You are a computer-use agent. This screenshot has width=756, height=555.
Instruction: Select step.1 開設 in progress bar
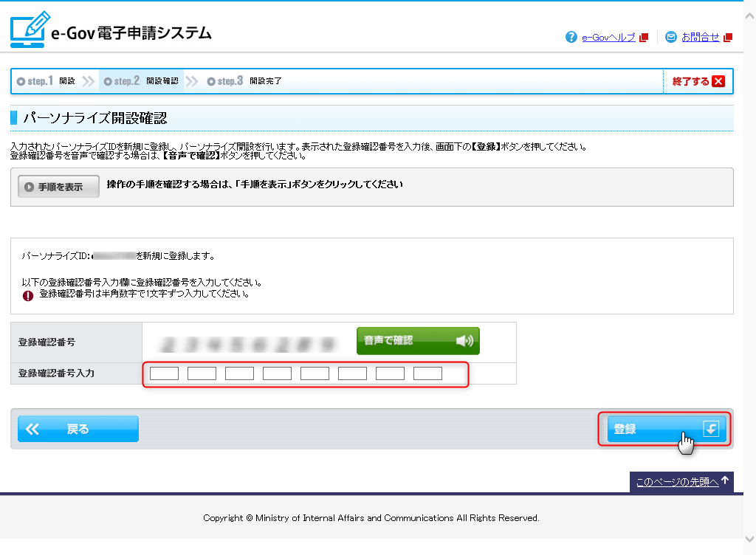47,81
